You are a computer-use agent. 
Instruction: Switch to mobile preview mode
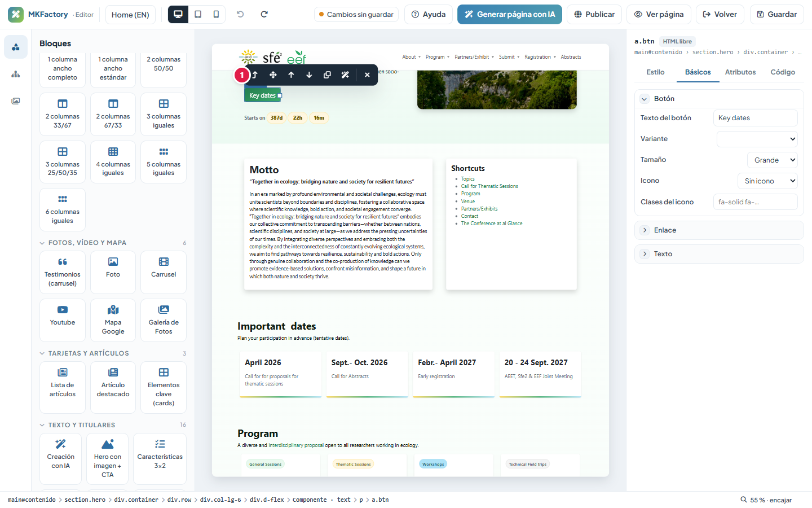[216, 14]
